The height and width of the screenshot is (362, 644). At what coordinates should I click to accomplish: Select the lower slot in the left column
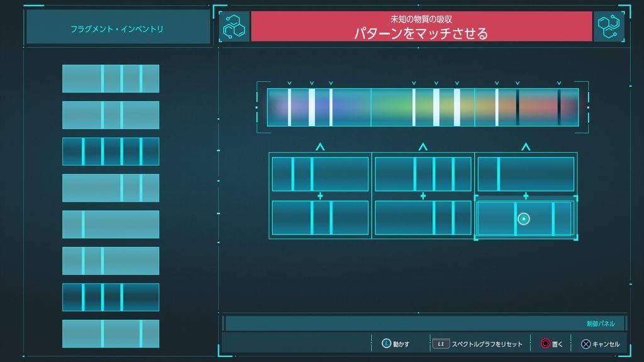(x=320, y=217)
